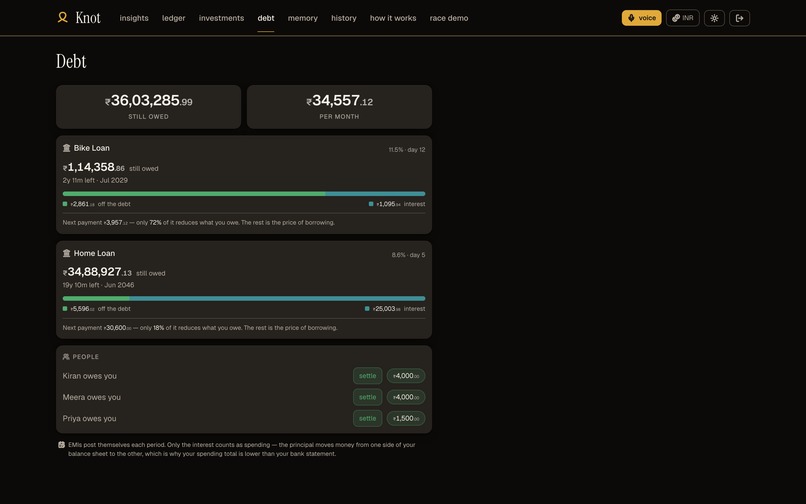Open the insights tab
The image size is (806, 504).
click(x=134, y=18)
